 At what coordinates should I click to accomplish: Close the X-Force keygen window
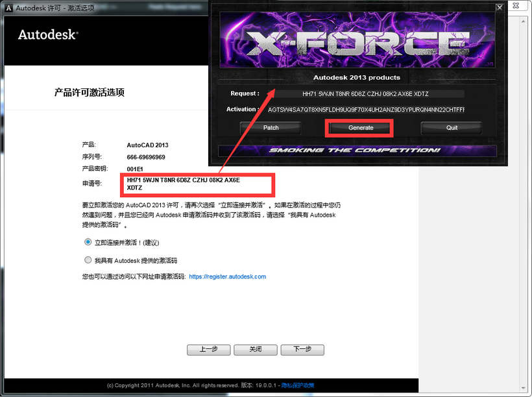click(x=499, y=8)
